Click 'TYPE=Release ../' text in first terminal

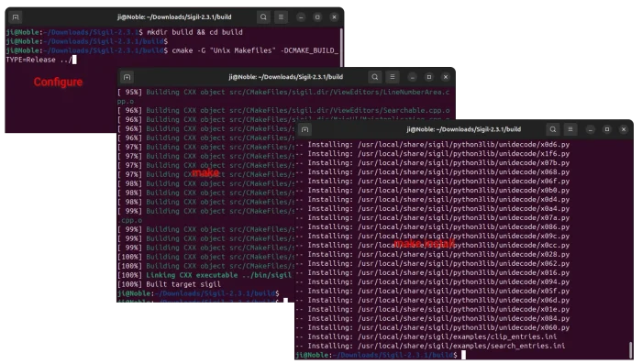(x=39, y=60)
